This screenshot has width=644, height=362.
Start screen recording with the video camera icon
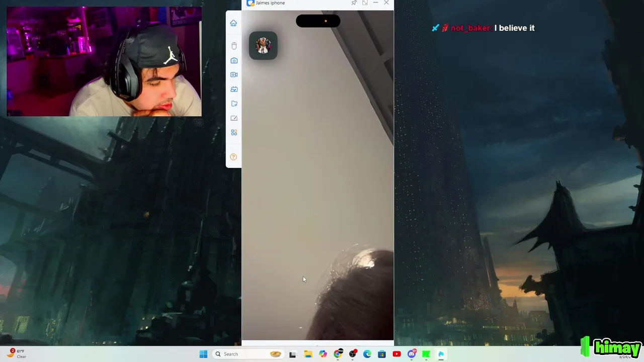(234, 74)
